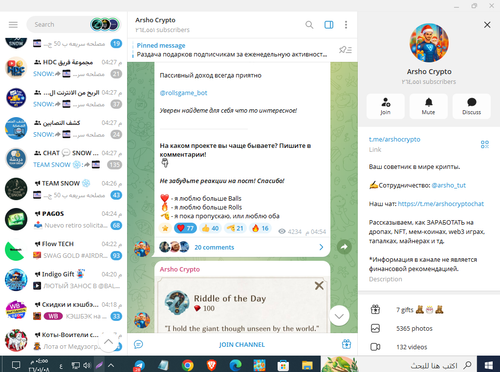Open the arshocryptochat link
Viewport: 500px width, 372px height.
pyautogui.click(x=441, y=204)
